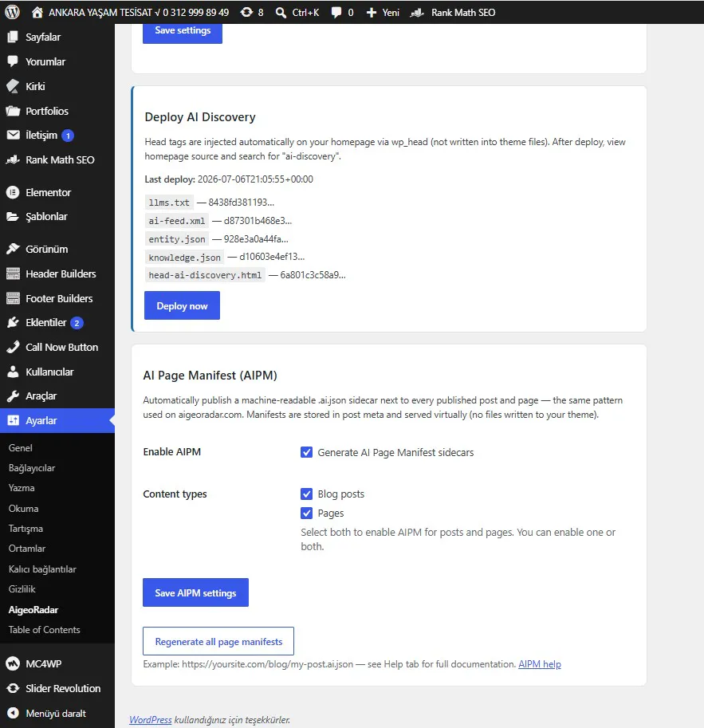Image resolution: width=704 pixels, height=728 pixels.
Task: Click the Deploy AI Discovery heading
Action: coord(200,117)
